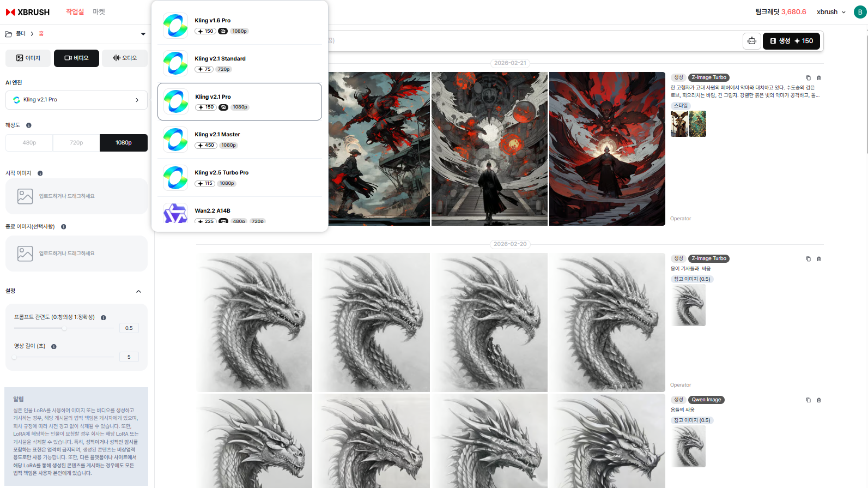This screenshot has width=868, height=488.
Task: Open the 마켓 link in header
Action: [99, 12]
